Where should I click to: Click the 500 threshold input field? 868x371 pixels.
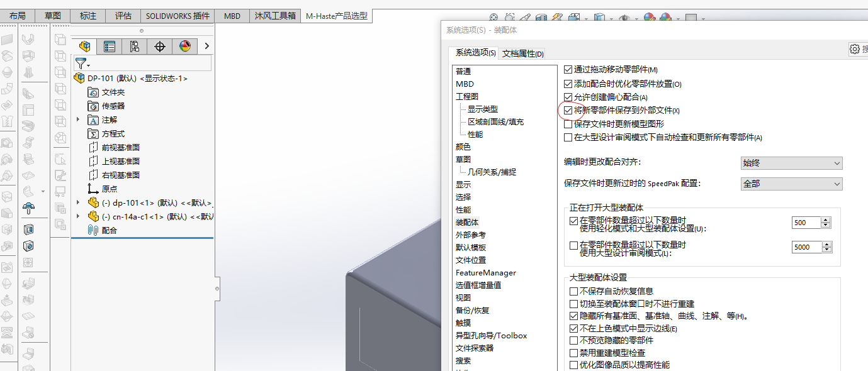click(x=806, y=223)
